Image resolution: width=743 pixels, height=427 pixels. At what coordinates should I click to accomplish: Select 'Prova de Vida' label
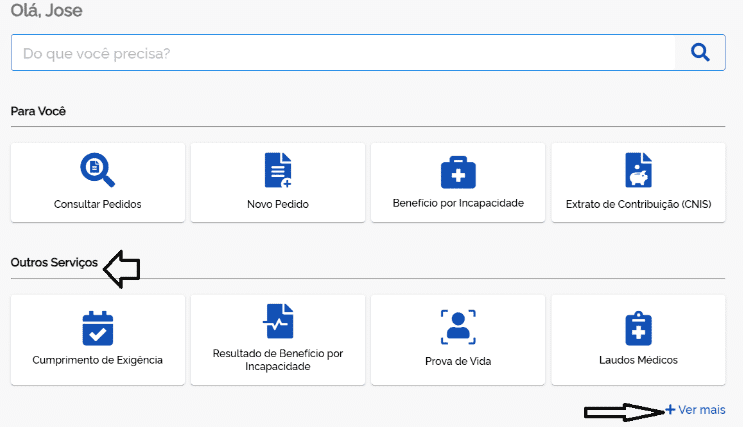pyautogui.click(x=458, y=361)
